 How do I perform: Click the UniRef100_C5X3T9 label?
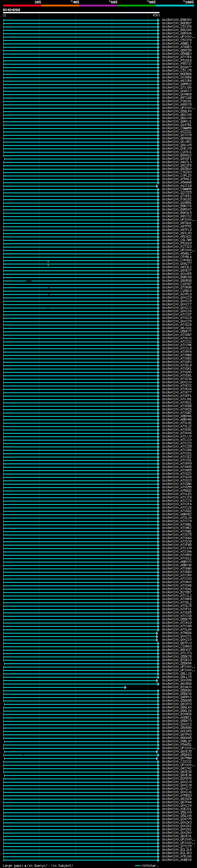click(177, 40)
